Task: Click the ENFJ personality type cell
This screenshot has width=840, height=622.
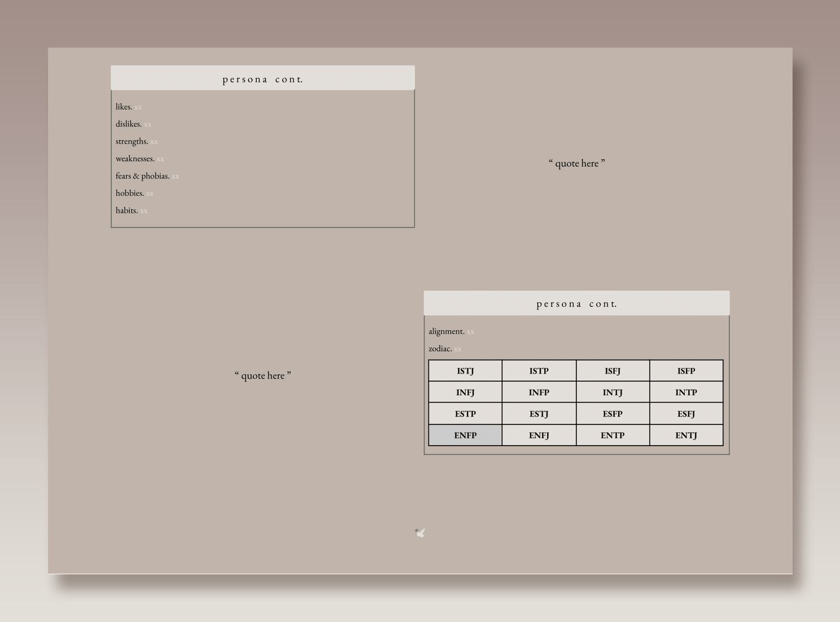Action: (539, 435)
